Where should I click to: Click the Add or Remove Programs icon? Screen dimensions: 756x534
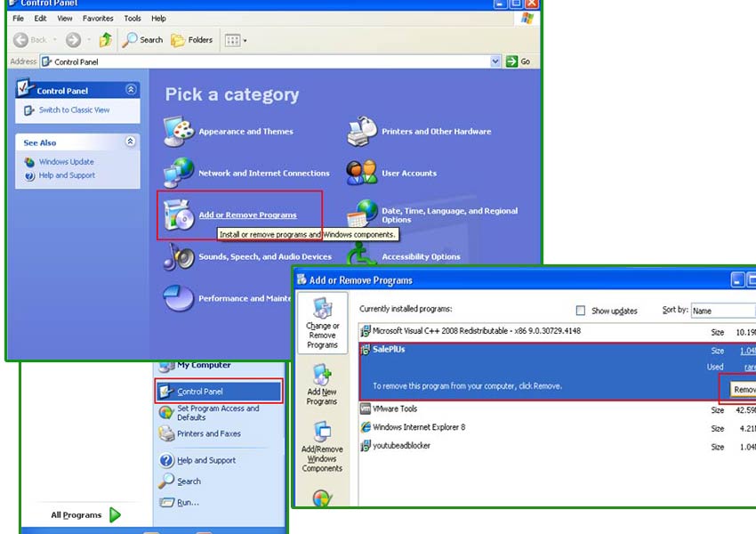(x=179, y=214)
